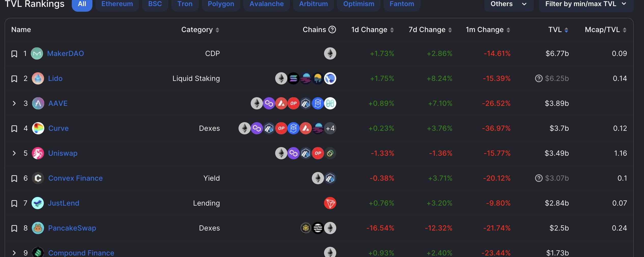Filter rankings by Avalanche tab
This screenshot has width=644, height=257.
(x=267, y=4)
